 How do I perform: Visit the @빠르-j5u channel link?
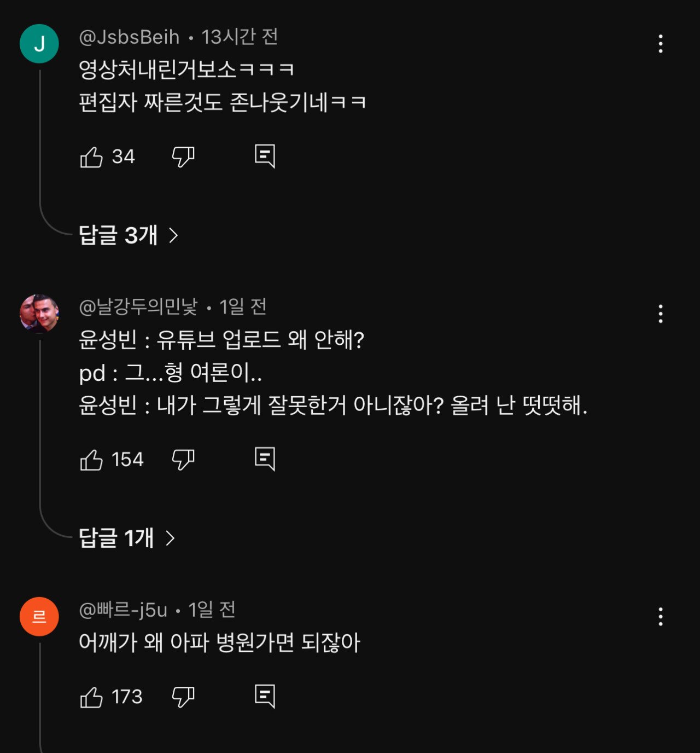tap(124, 610)
